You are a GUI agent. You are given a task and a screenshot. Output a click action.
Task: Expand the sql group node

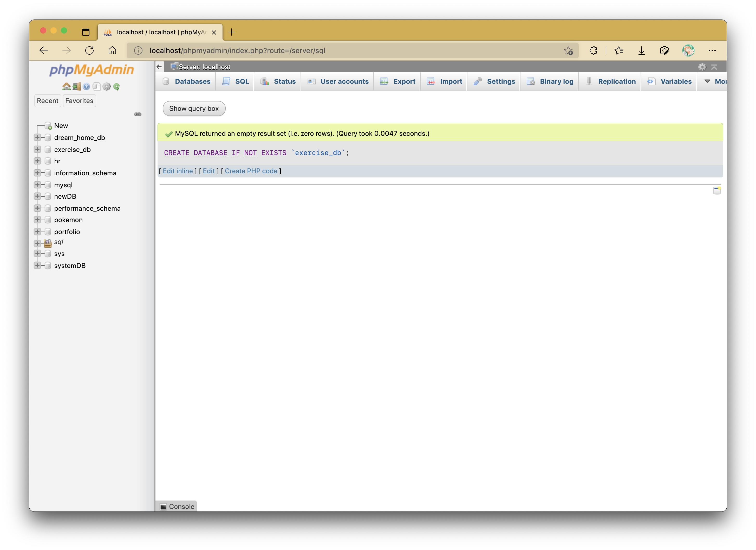click(x=37, y=244)
